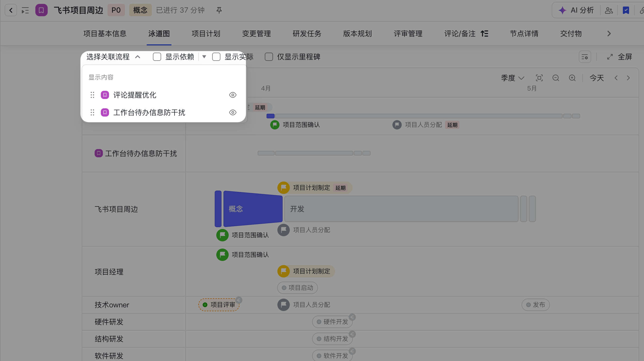Screen dimensions: 644x361
Task: Enable the 仅显示里程碑 checkbox
Action: click(x=269, y=57)
